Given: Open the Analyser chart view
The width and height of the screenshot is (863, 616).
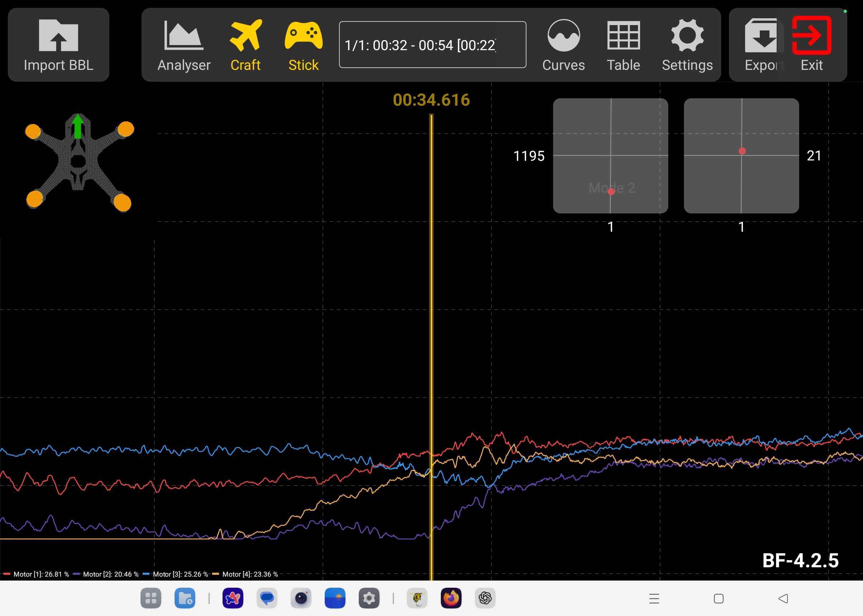Looking at the screenshot, I should (x=184, y=45).
